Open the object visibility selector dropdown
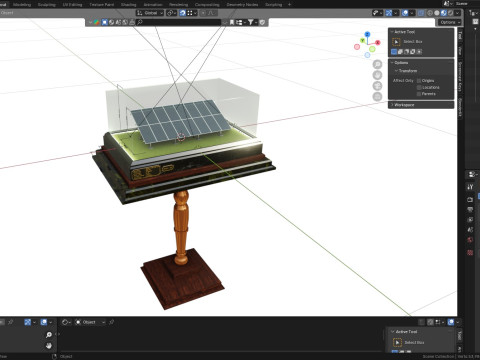 (377, 13)
